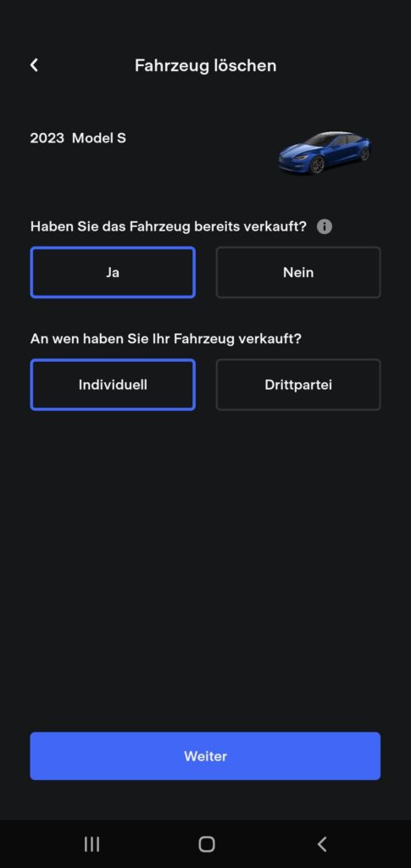Select Individuell as the buyer type

click(113, 385)
